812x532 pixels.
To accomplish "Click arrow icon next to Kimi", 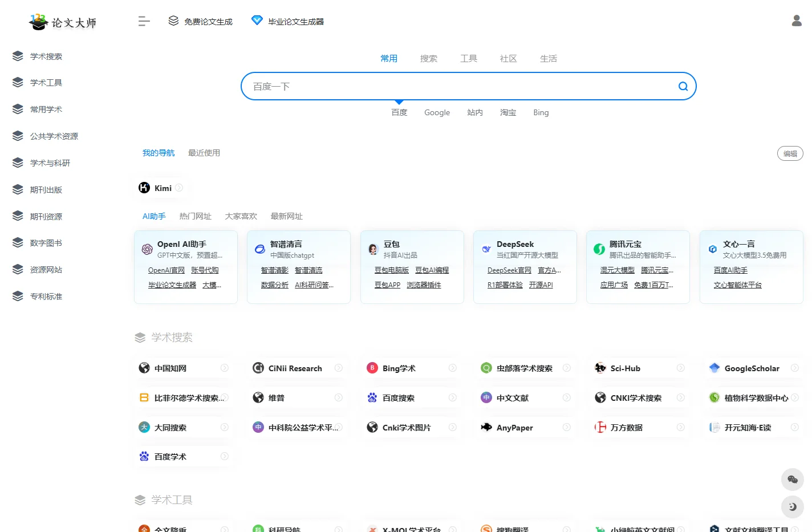I will (179, 188).
